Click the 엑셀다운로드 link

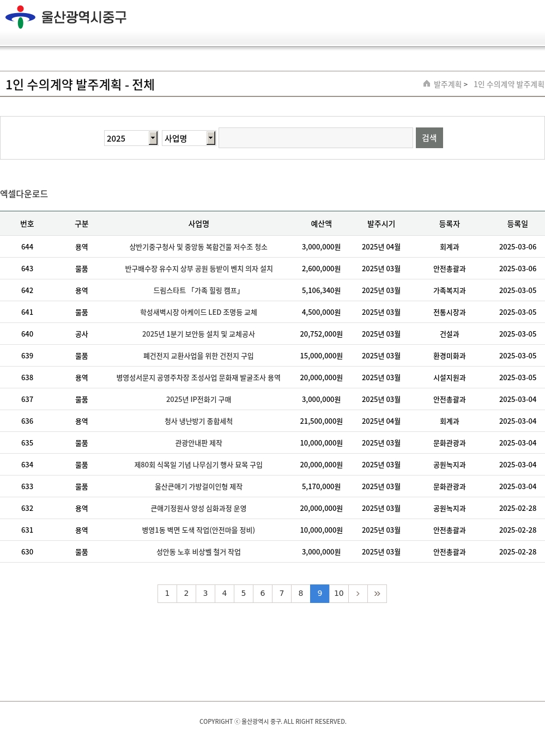click(x=24, y=194)
